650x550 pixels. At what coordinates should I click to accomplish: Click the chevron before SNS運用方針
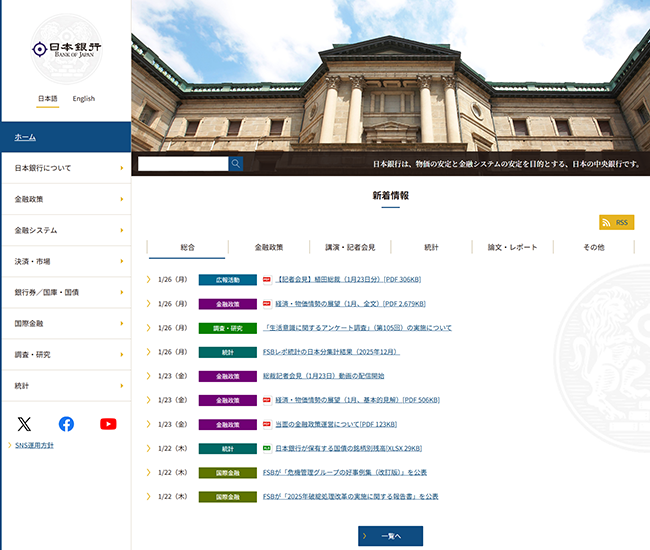click(10, 445)
